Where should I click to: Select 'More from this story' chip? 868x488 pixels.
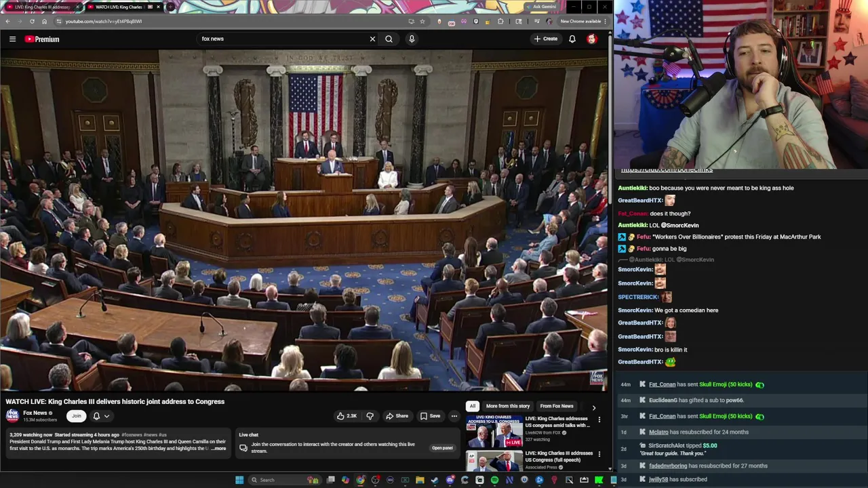[x=508, y=406]
